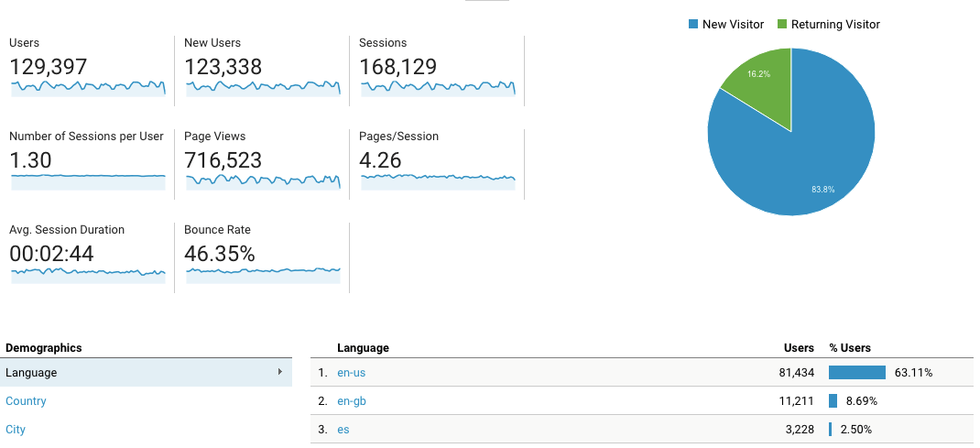Open the City demographics link
This screenshot has width=980, height=448.
pyautogui.click(x=15, y=430)
